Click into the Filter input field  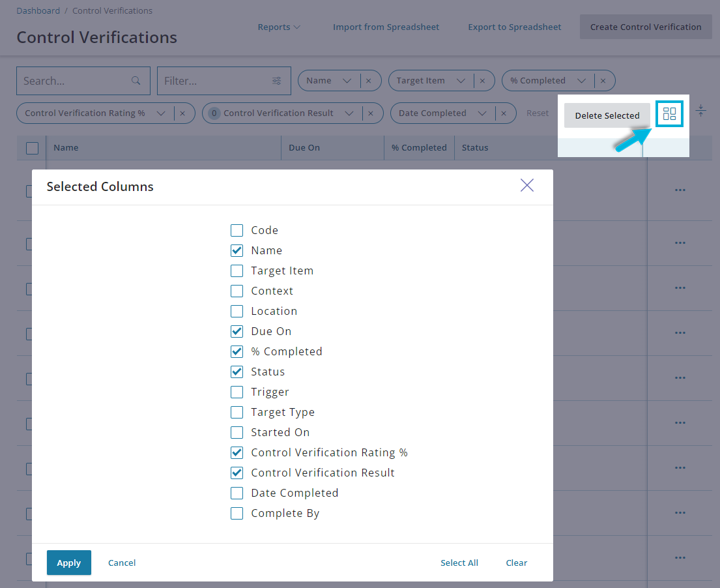coord(224,81)
